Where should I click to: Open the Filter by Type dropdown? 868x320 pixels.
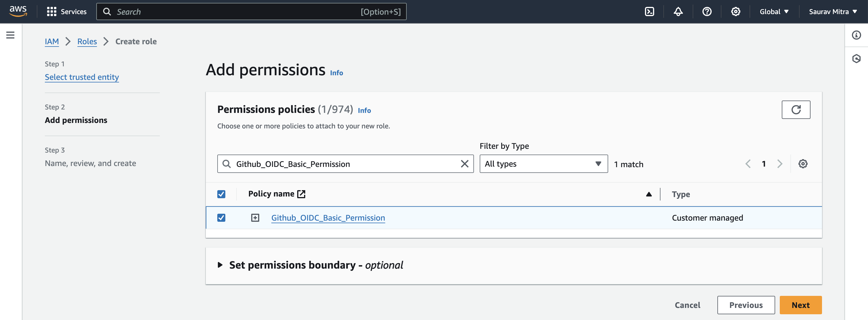coord(543,164)
